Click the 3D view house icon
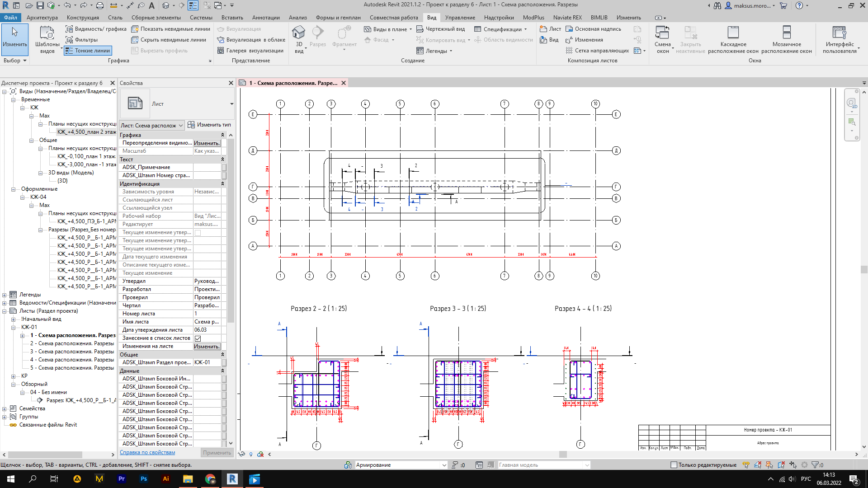This screenshot has width=868, height=488. 299,33
